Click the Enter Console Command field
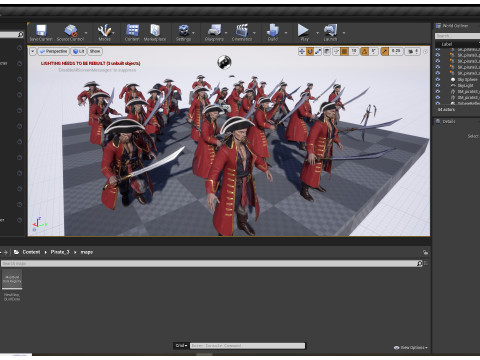The image size is (480, 360). coord(247,346)
